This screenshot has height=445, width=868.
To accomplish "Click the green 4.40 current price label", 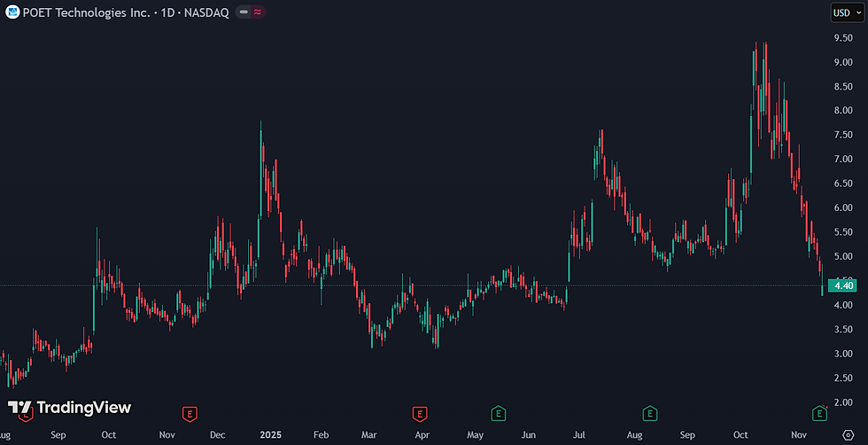I will (842, 286).
